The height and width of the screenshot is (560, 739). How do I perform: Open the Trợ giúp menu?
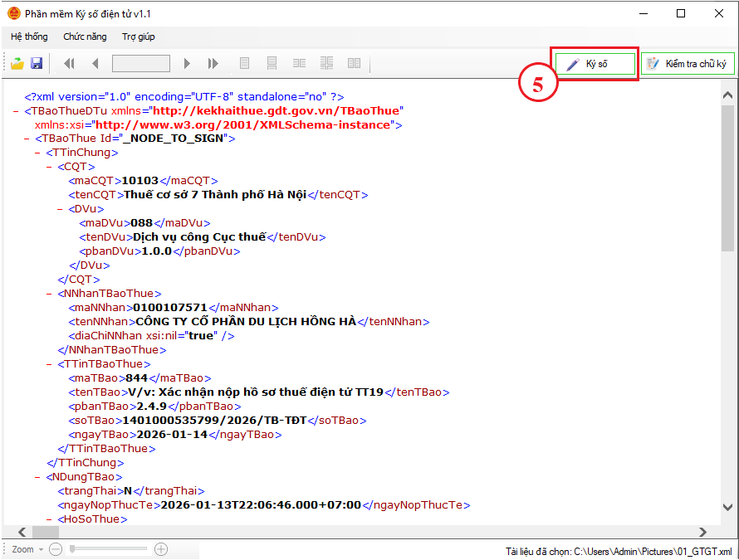tap(138, 37)
